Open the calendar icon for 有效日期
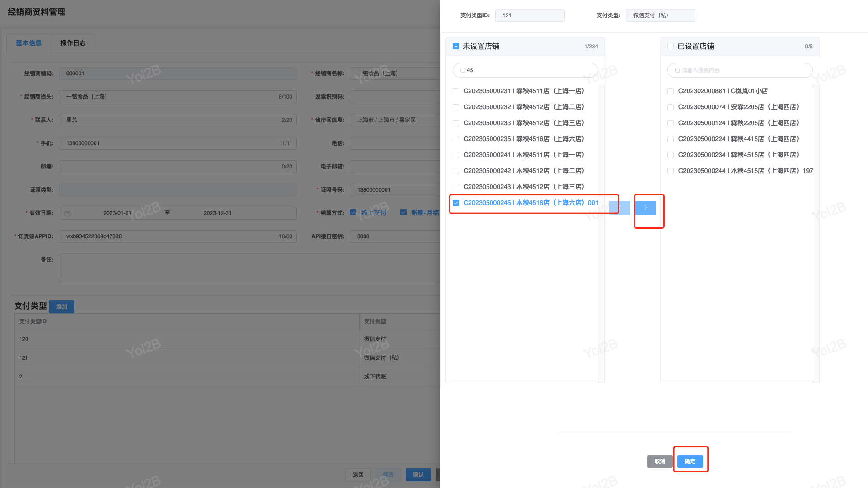Image resolution: width=868 pixels, height=488 pixels. pyautogui.click(x=67, y=213)
